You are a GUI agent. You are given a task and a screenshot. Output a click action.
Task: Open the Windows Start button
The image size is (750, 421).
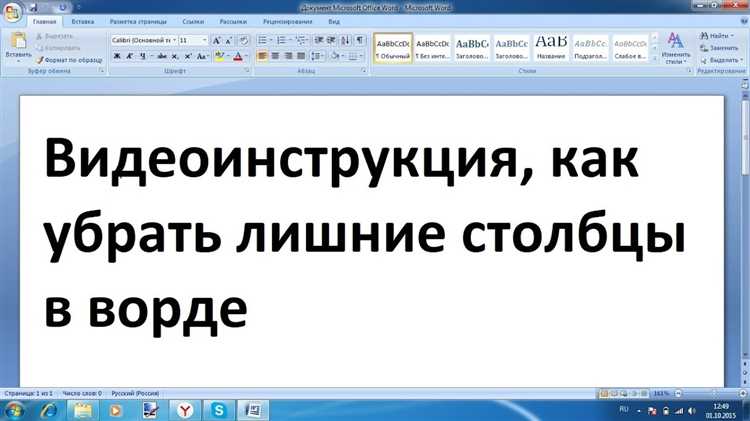point(13,410)
